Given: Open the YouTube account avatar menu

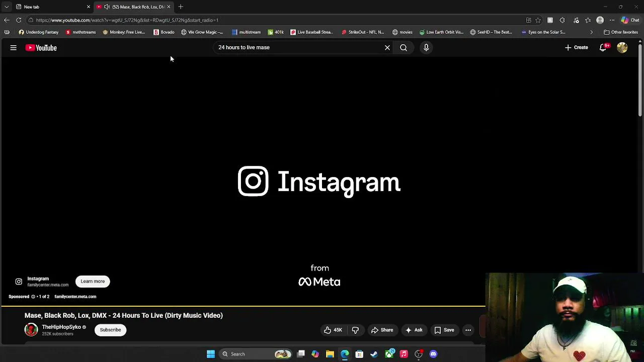Looking at the screenshot, I should point(622,47).
